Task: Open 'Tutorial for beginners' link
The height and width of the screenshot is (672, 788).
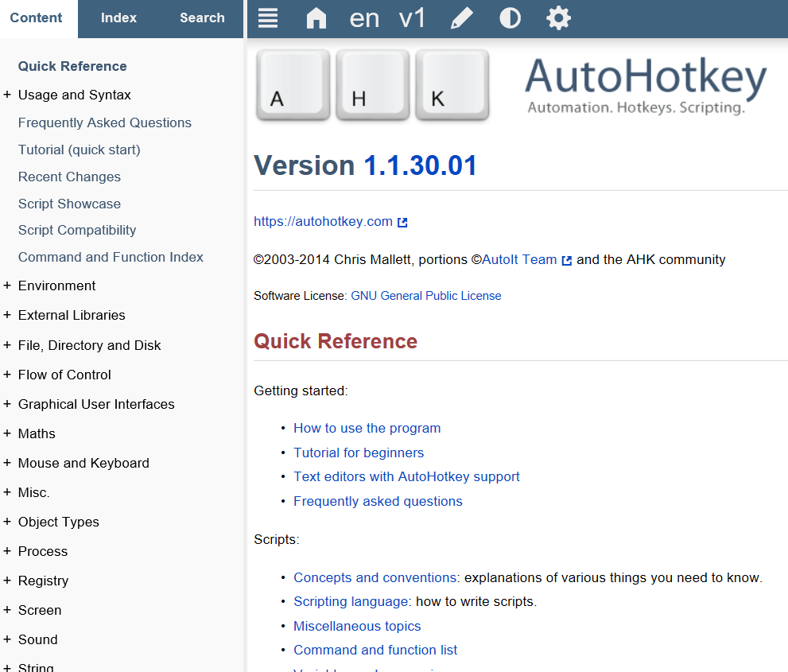Action: 359,453
